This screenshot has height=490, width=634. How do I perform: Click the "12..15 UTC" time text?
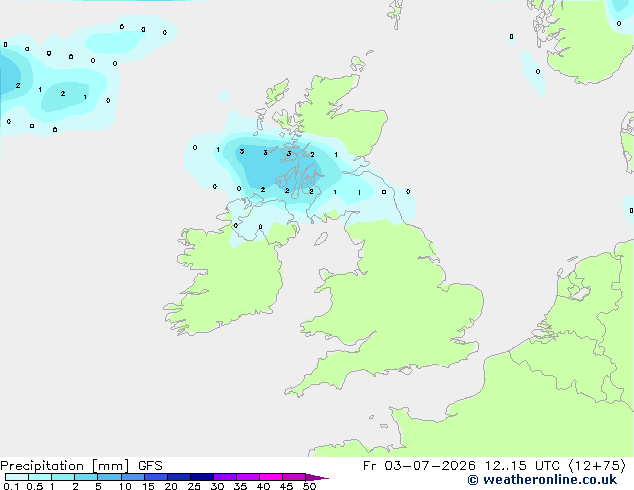[522, 466]
